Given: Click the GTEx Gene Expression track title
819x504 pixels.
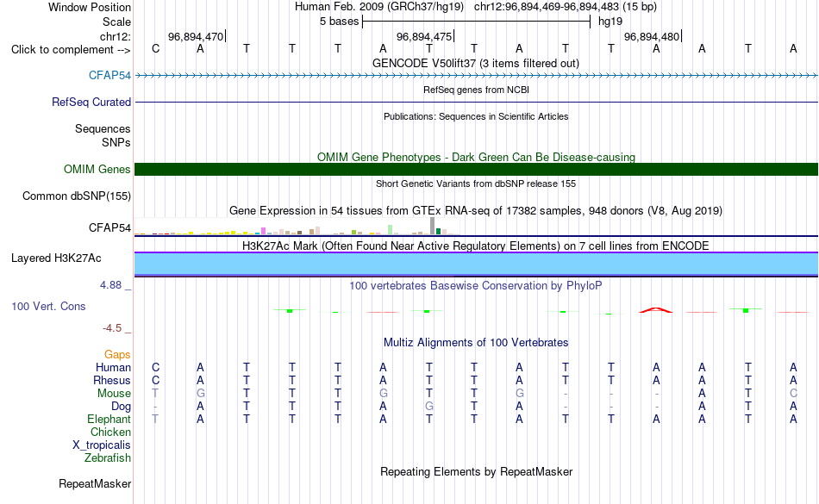Looking at the screenshot, I should 476,211.
